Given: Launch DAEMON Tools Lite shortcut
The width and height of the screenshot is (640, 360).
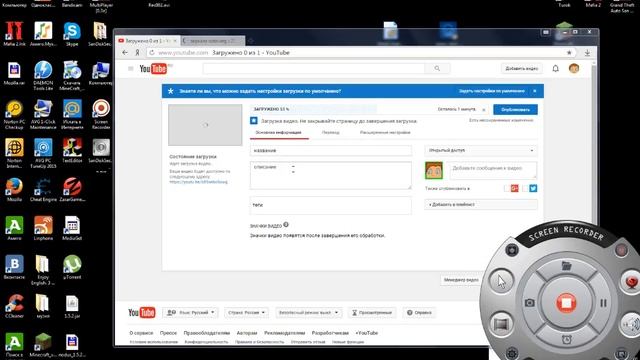Looking at the screenshot, I should pos(43,75).
